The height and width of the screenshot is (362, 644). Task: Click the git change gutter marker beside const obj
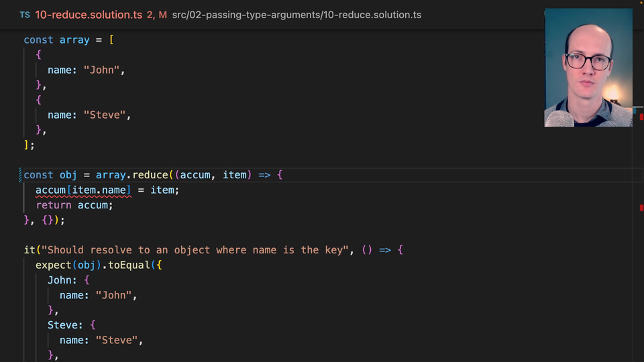point(20,175)
